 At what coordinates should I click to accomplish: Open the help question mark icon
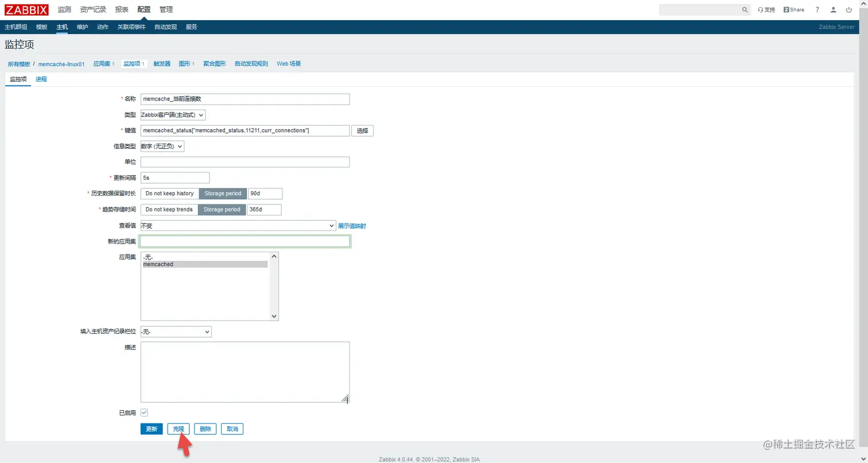pyautogui.click(x=817, y=10)
